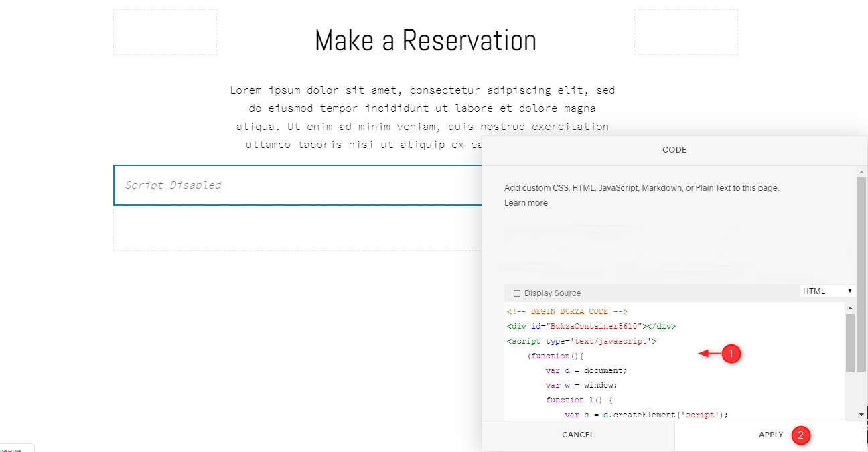Image resolution: width=868 pixels, height=452 pixels.
Task: Click the code editor scrollbar up arrow
Action: [x=850, y=308]
